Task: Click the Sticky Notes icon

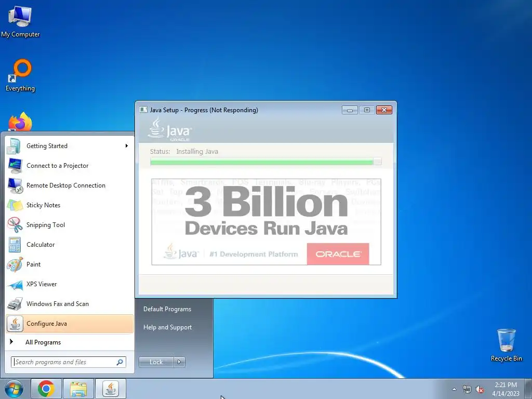Action: [15, 205]
